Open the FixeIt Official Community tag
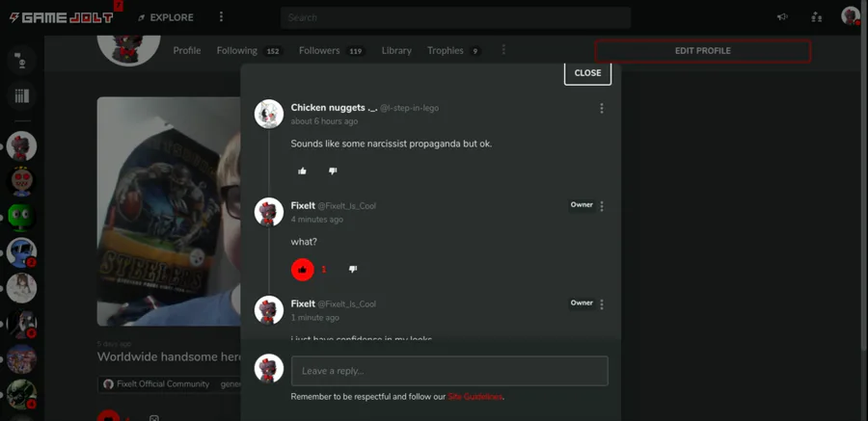 pos(156,384)
